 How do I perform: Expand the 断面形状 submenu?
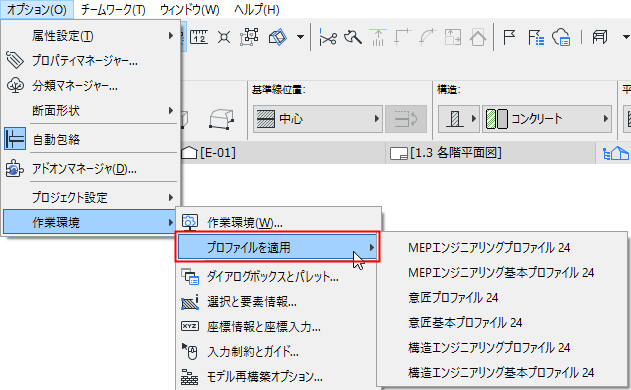coord(91,110)
